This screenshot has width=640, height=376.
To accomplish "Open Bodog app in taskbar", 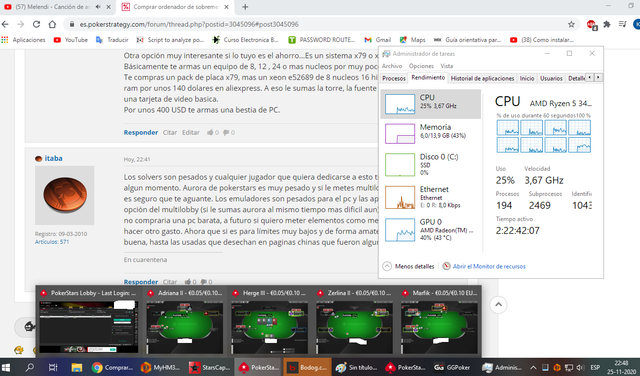I will click(307, 367).
